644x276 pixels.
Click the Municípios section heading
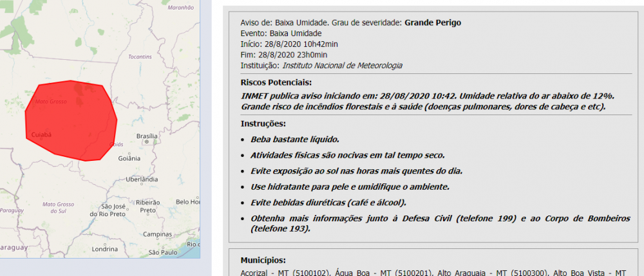coord(263,261)
